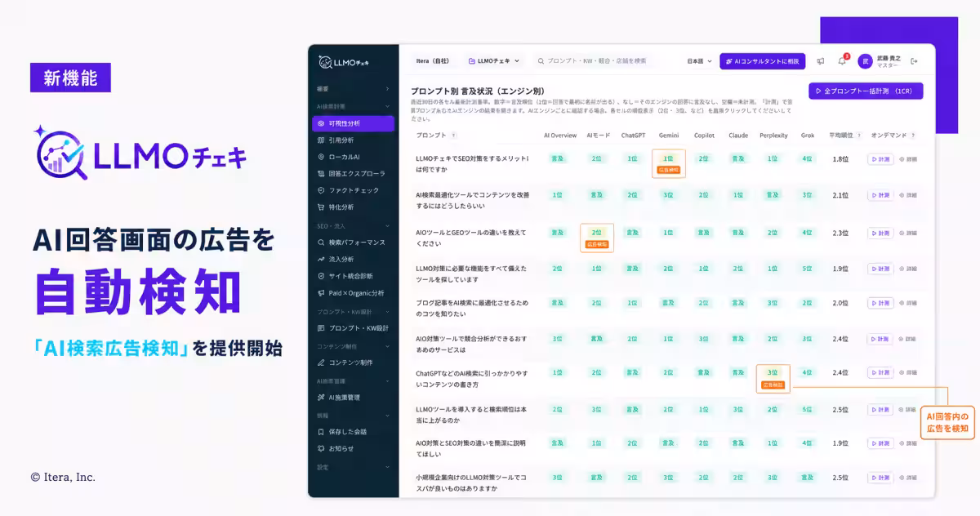Click the AI Overview column header

pyautogui.click(x=560, y=136)
